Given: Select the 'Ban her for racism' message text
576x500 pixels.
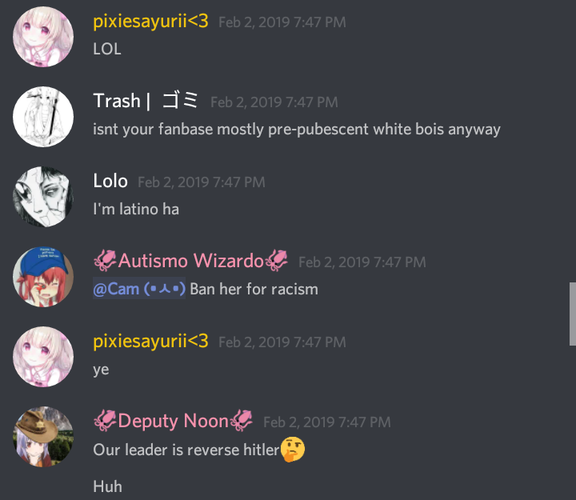Looking at the screenshot, I should (254, 289).
